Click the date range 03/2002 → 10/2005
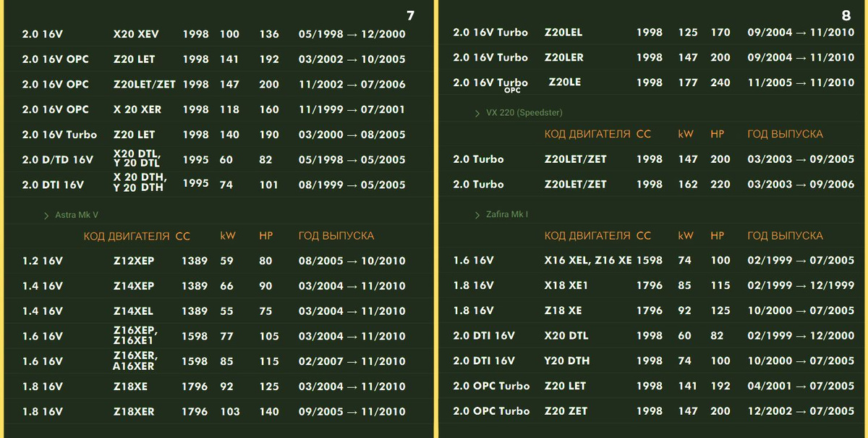Image resolution: width=868 pixels, height=438 pixels. (352, 59)
